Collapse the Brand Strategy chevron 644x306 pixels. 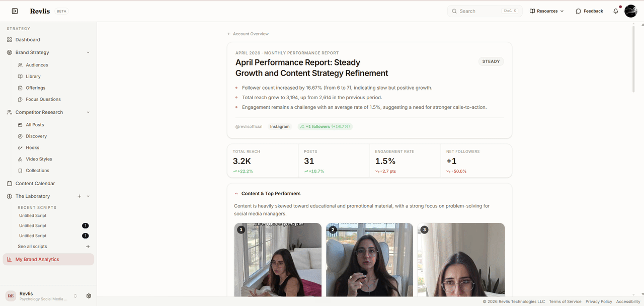coord(88,52)
